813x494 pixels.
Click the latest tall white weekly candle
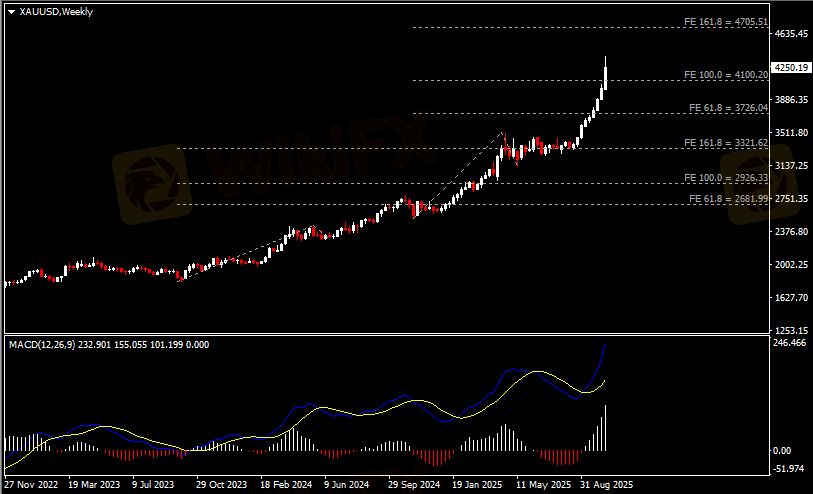coord(605,77)
